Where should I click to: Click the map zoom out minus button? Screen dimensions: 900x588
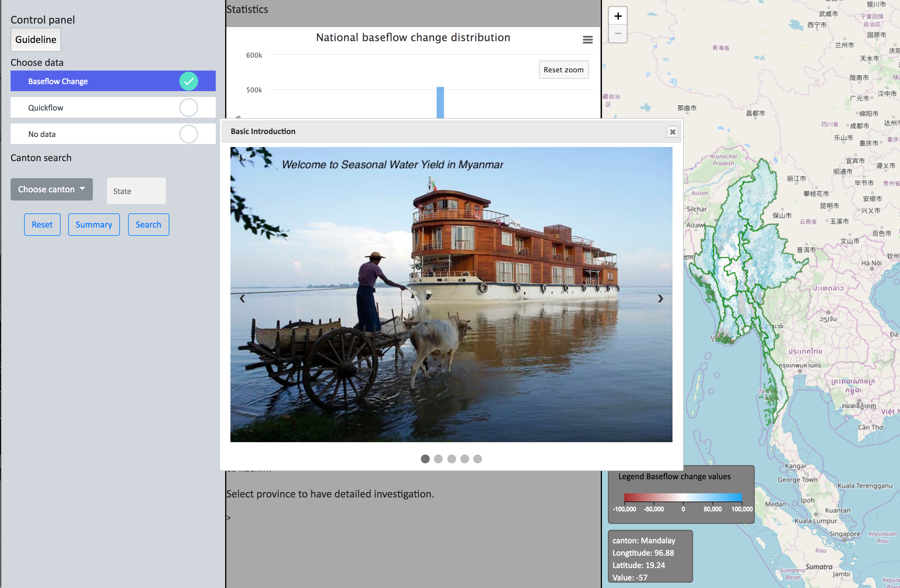point(618,34)
